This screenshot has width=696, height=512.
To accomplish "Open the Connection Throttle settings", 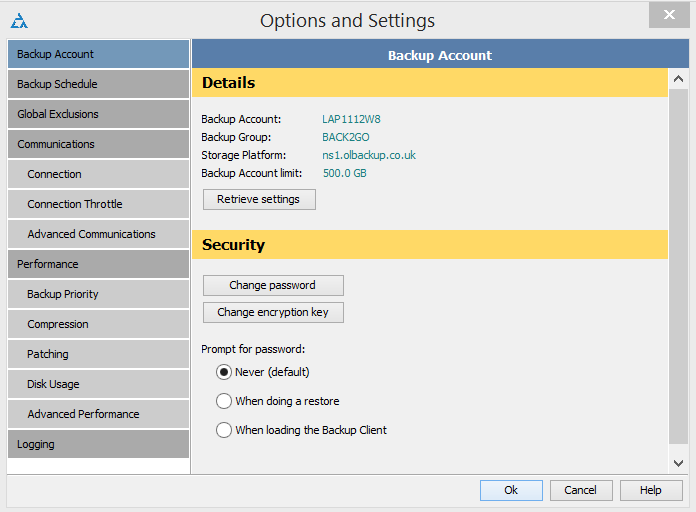I will pos(99,204).
